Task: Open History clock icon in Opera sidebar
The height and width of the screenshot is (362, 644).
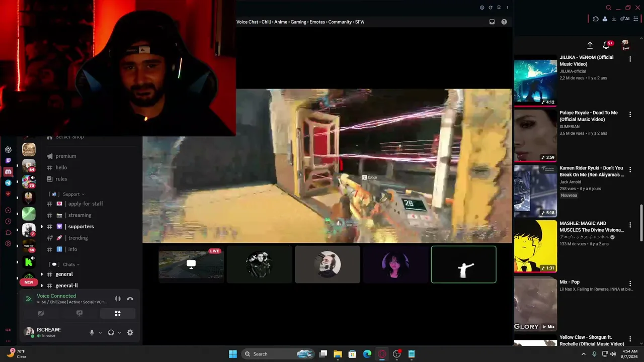Action: tap(8, 221)
